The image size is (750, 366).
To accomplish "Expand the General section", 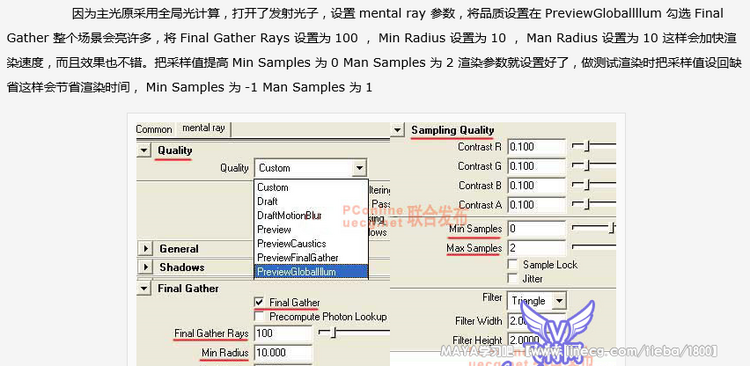I will pos(144,249).
